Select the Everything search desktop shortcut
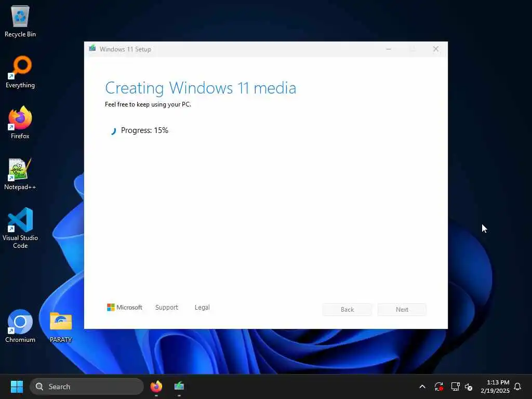 20,72
